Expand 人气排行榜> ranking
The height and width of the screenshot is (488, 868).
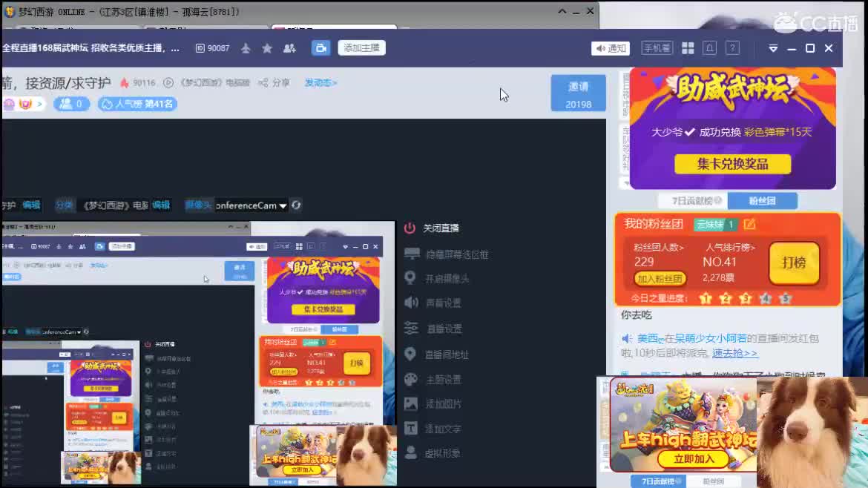730,247
